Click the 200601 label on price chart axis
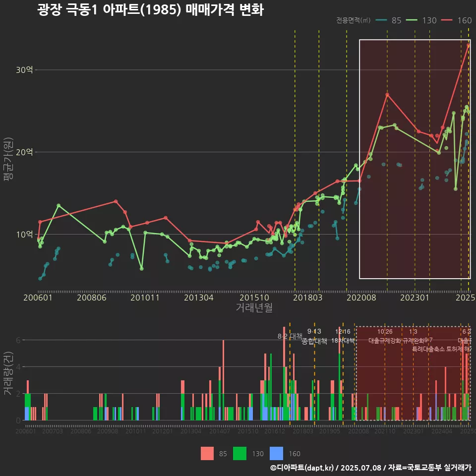 pyautogui.click(x=38, y=297)
